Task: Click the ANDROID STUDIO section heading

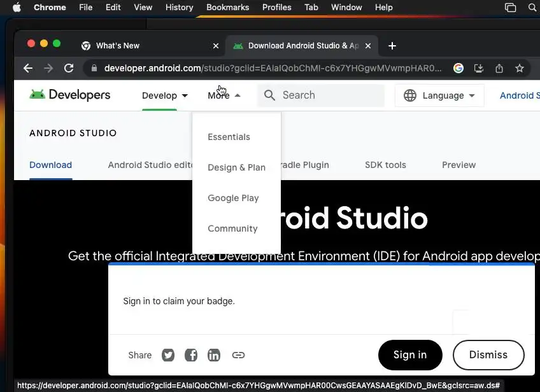Action: [73, 133]
